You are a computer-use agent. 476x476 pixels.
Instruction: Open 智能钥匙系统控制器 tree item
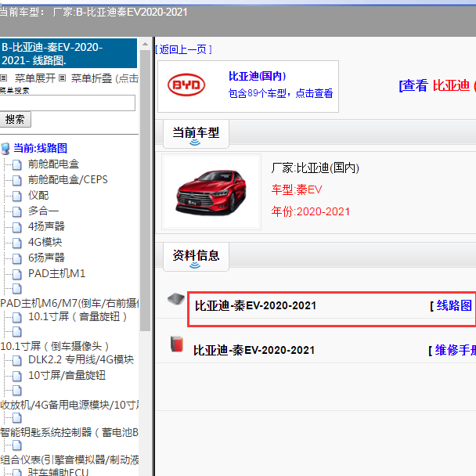[70, 432]
